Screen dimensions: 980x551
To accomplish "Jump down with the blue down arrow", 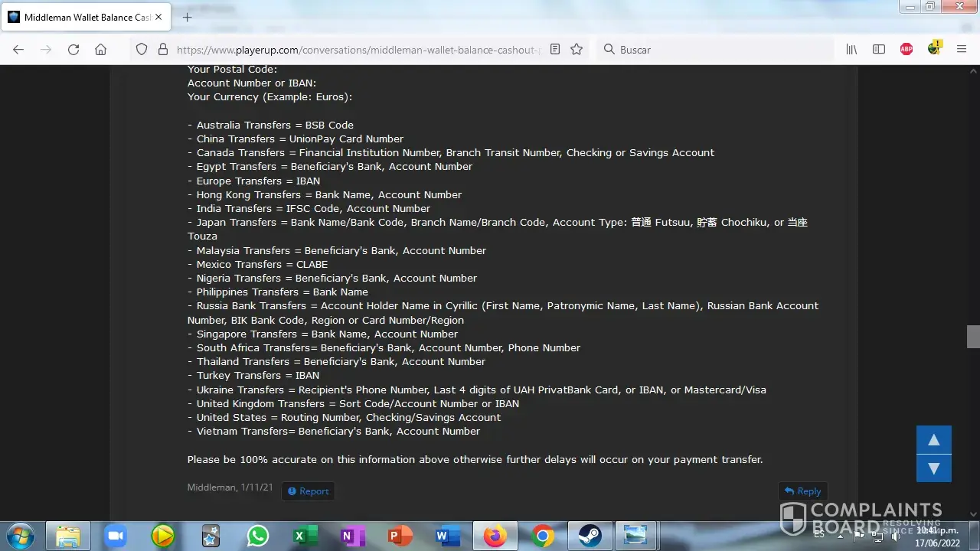I will 933,468.
